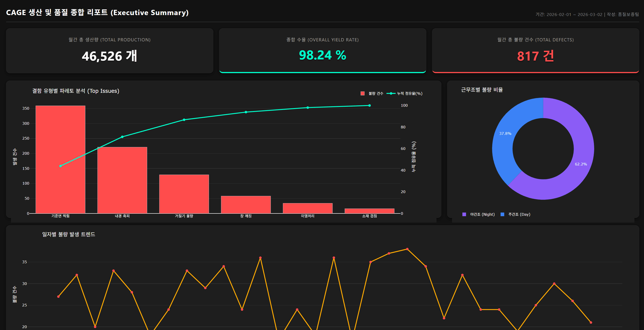644x330 pixels.
Task: Click the 창 깨짐 bar
Action: pyautogui.click(x=246, y=205)
